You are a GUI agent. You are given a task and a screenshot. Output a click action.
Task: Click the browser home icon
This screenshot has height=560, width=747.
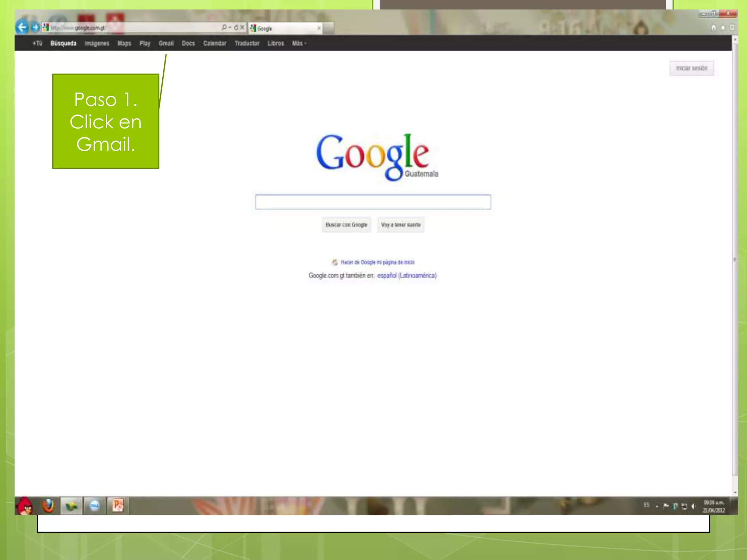tap(713, 28)
